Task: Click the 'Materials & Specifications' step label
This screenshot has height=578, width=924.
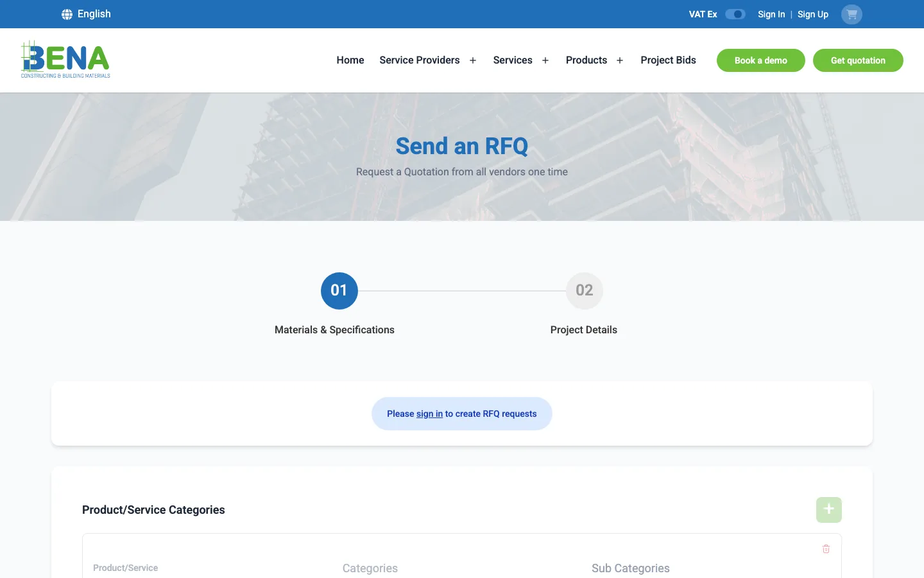Action: point(334,330)
